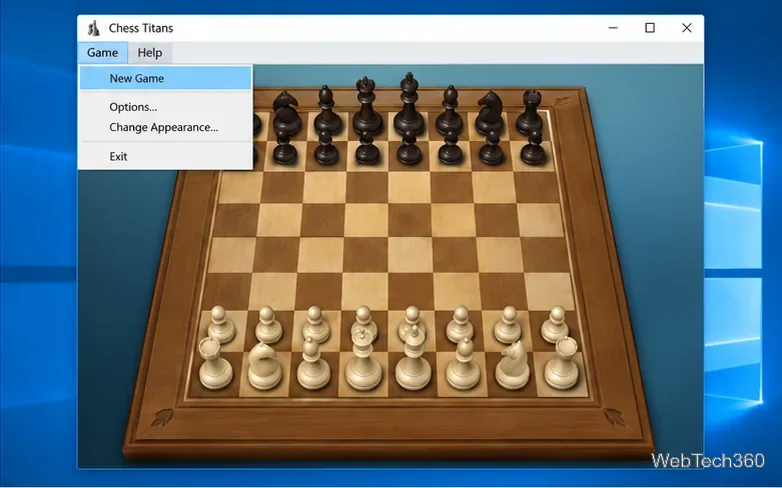Click the black knight on b8
Image resolution: width=782 pixels, height=488 pixels.
point(286,112)
